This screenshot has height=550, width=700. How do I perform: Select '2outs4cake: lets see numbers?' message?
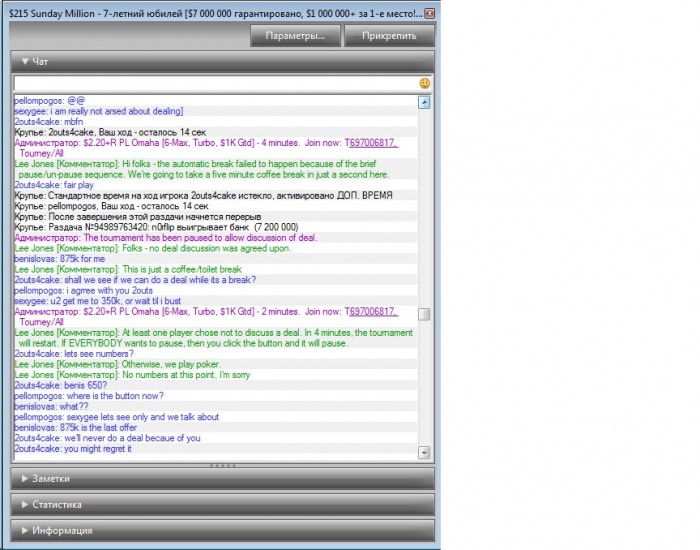tap(74, 354)
